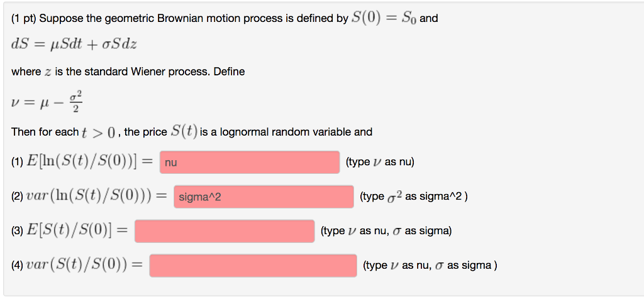Click the "type σ² as sigma^2" hint text
644x297 pixels.
click(x=413, y=197)
